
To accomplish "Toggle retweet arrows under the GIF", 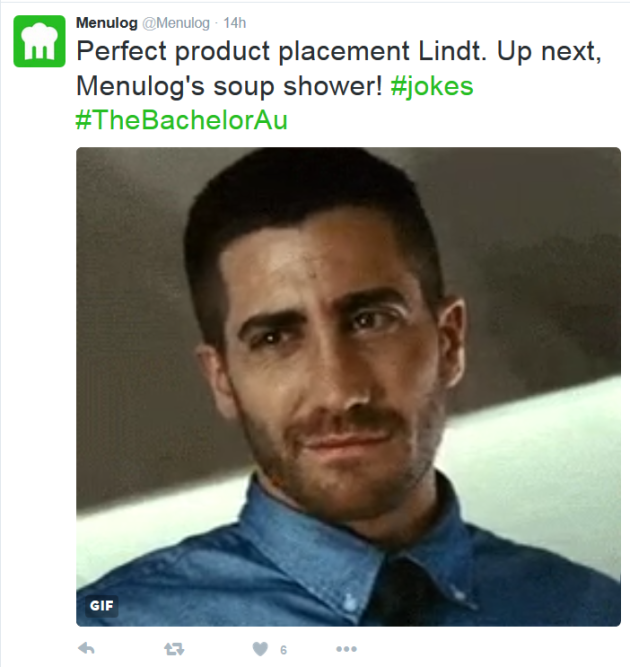I will (174, 649).
